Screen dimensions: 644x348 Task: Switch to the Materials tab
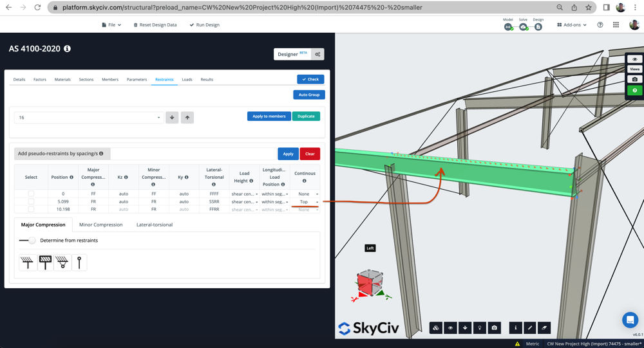pyautogui.click(x=62, y=79)
